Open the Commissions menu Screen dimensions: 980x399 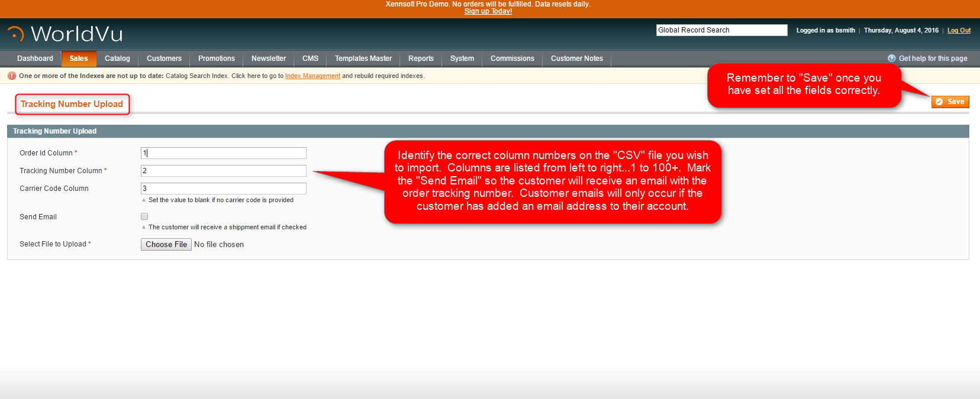click(512, 59)
